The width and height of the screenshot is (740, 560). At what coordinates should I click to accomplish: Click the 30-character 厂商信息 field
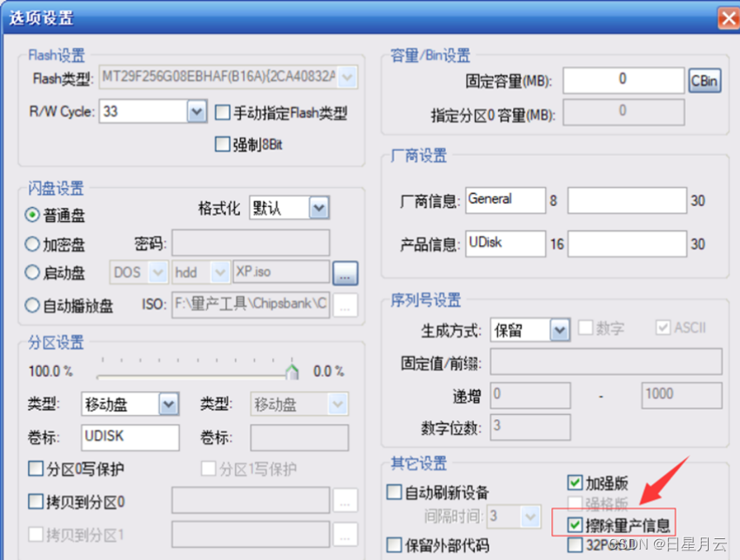point(627,201)
